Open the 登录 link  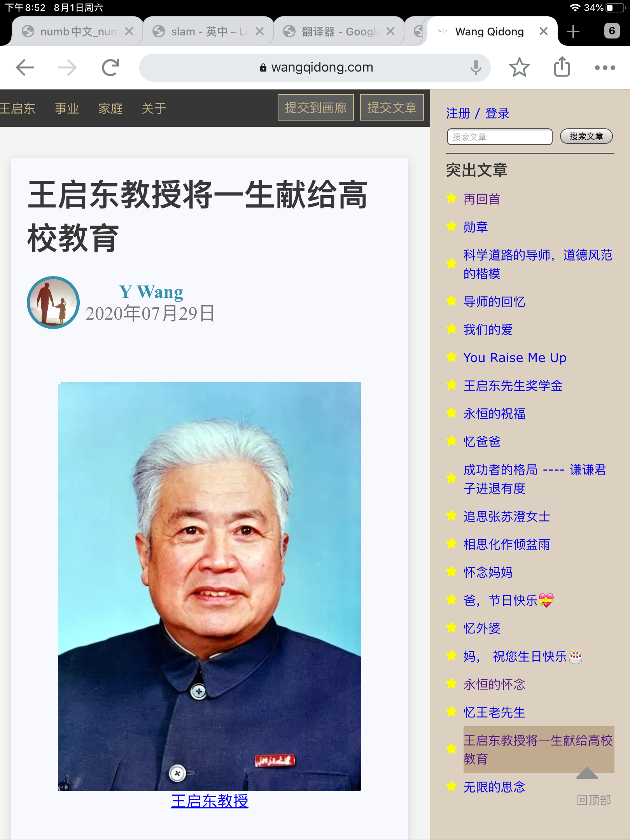point(497,114)
